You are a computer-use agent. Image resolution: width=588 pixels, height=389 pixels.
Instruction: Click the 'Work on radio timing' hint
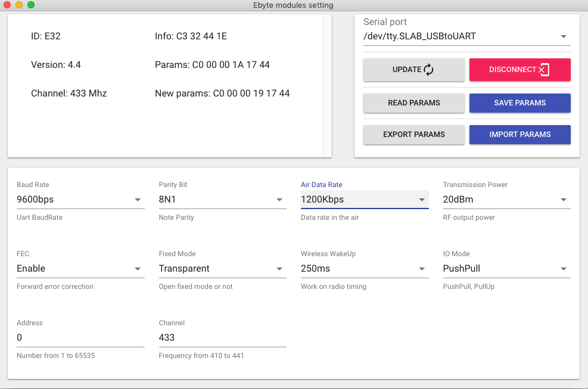click(x=334, y=287)
